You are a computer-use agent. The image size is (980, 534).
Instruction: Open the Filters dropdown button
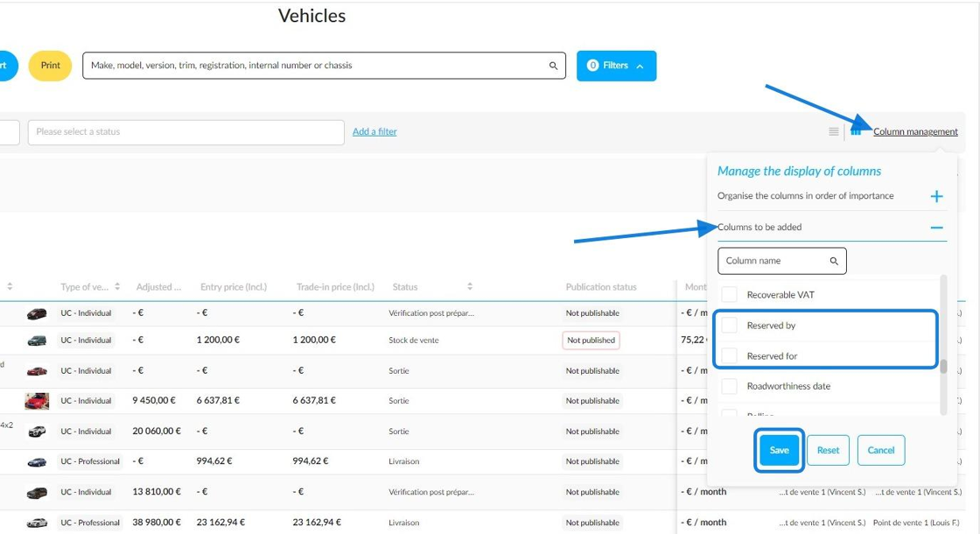[616, 66]
